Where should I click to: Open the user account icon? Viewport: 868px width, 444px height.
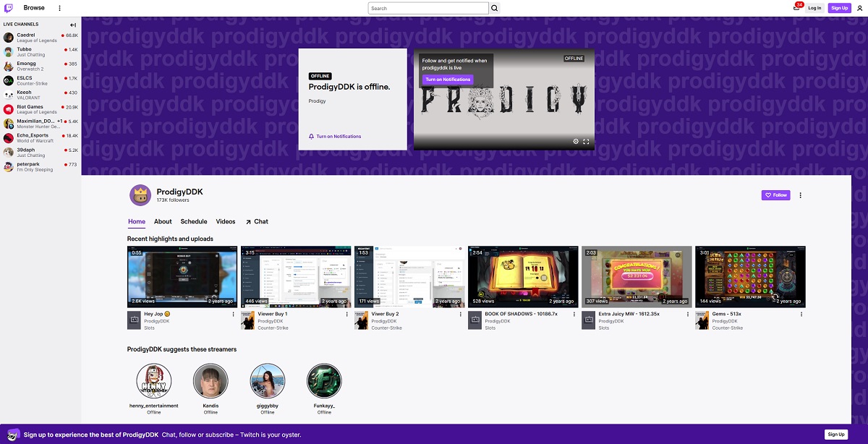pos(859,8)
